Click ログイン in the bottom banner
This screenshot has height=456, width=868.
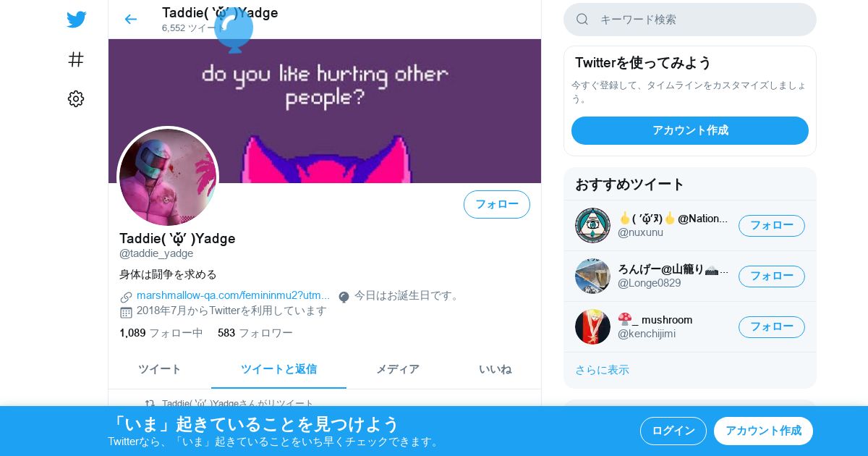[x=673, y=431]
